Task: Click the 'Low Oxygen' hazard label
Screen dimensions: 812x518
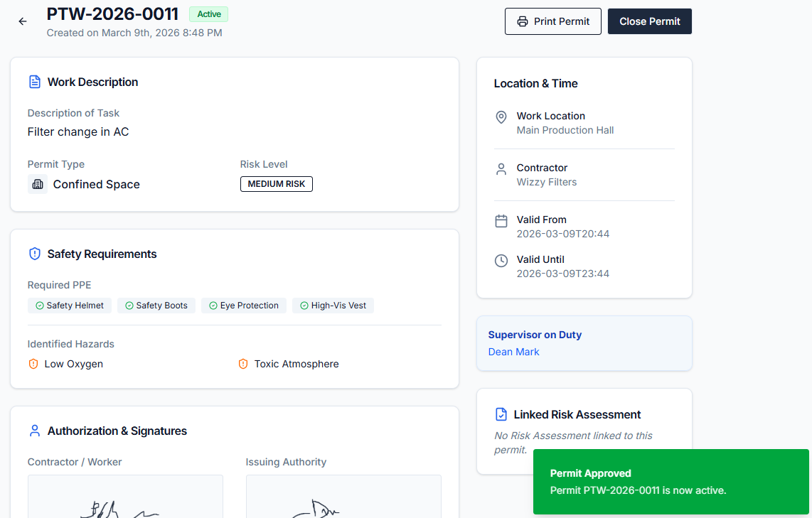Action: click(73, 364)
